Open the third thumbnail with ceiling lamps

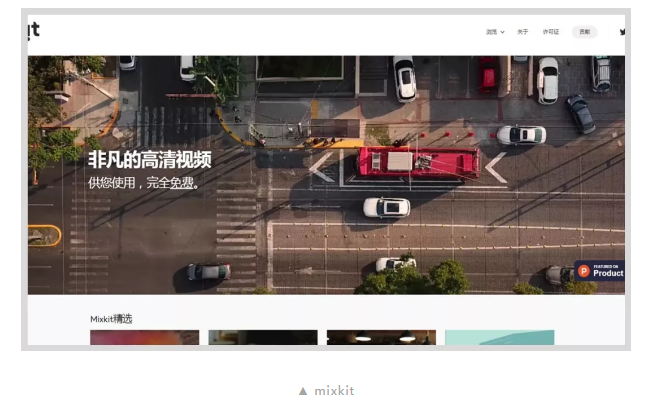pos(381,337)
